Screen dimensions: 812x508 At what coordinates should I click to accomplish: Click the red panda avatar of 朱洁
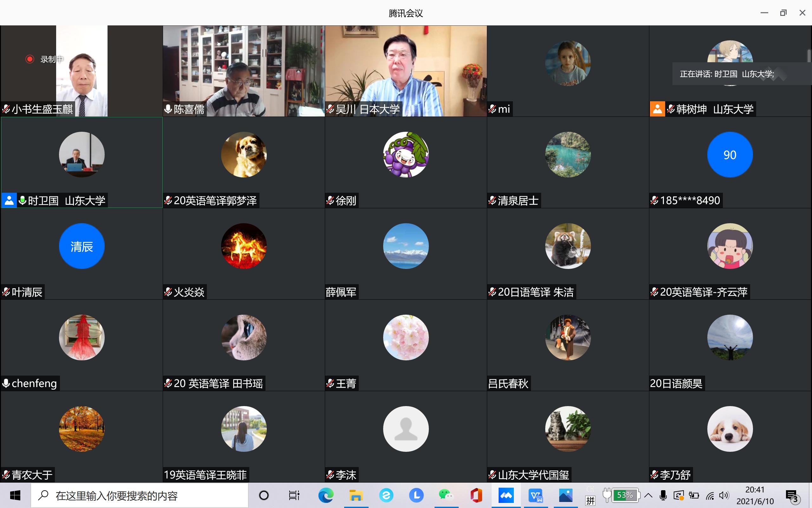(x=568, y=246)
